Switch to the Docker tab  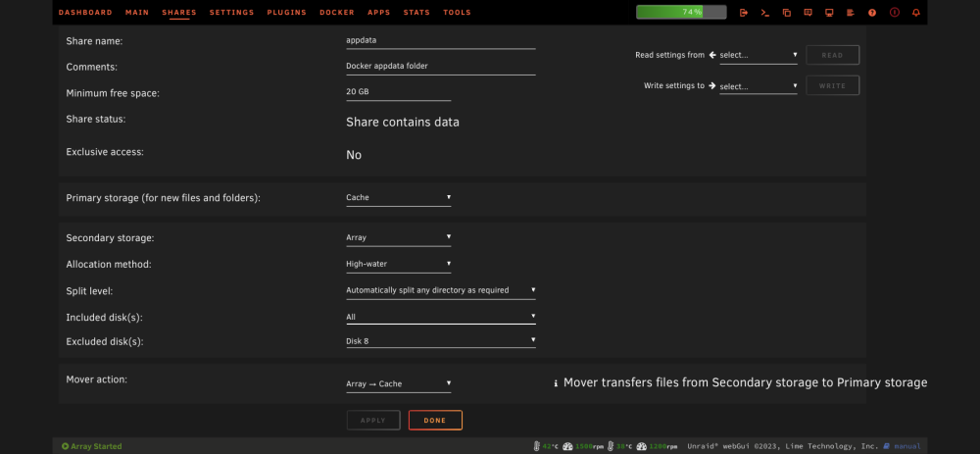coord(337,13)
